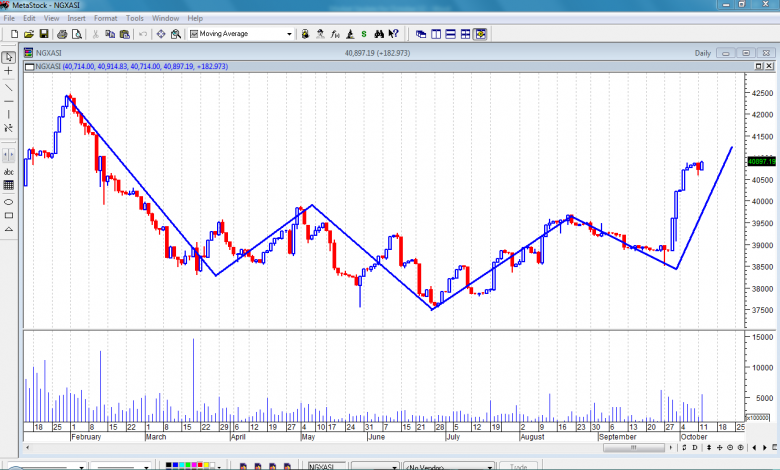Click the yellow color swatch at bottom
780x470 pixels.
pyautogui.click(x=206, y=466)
